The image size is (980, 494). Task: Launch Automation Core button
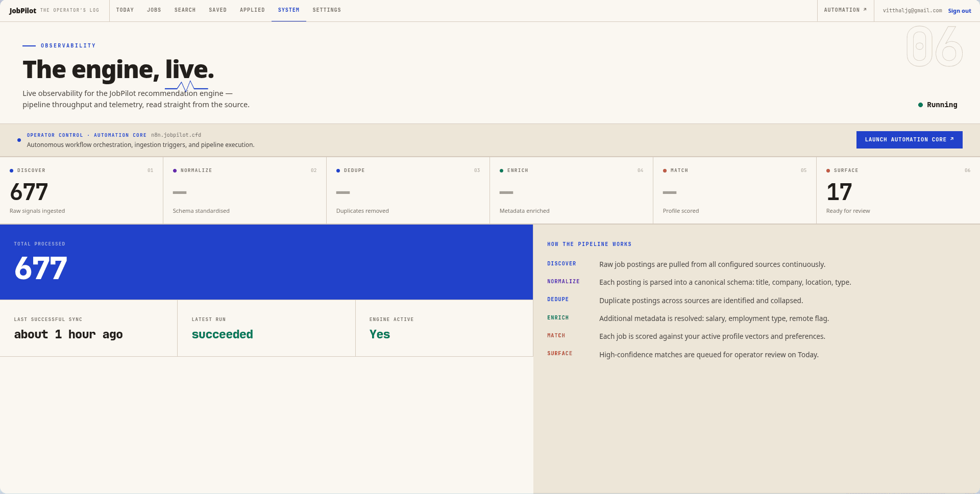(x=910, y=140)
